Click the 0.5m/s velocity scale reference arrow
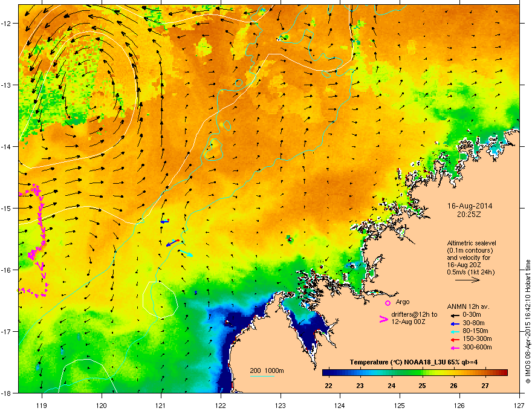Image resolution: width=532 pixels, height=411 pixels. pyautogui.click(x=467, y=280)
